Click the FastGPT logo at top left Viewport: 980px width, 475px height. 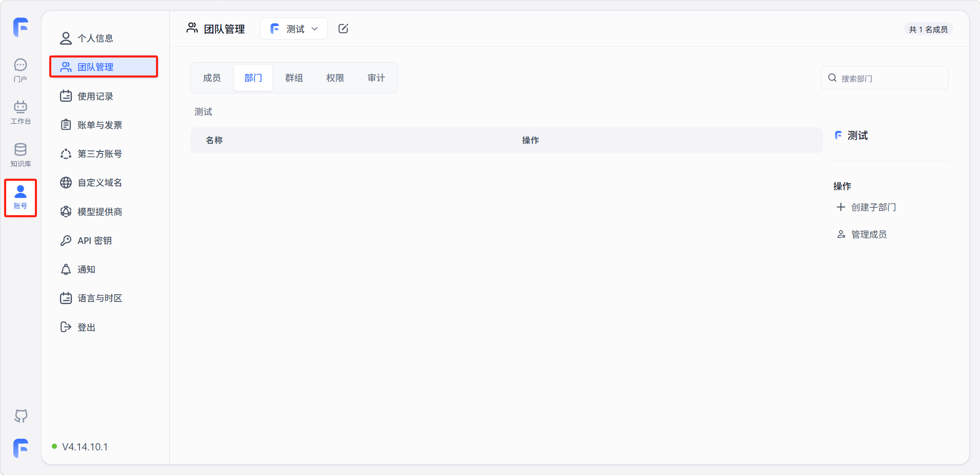point(21,27)
